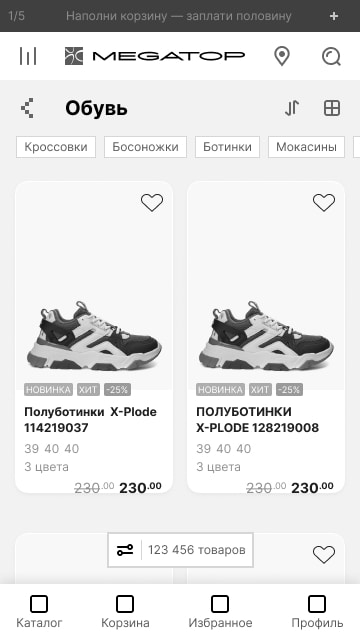Favorite the X-PLODE 128219008 shoes
The width and height of the screenshot is (360, 640).
click(324, 202)
